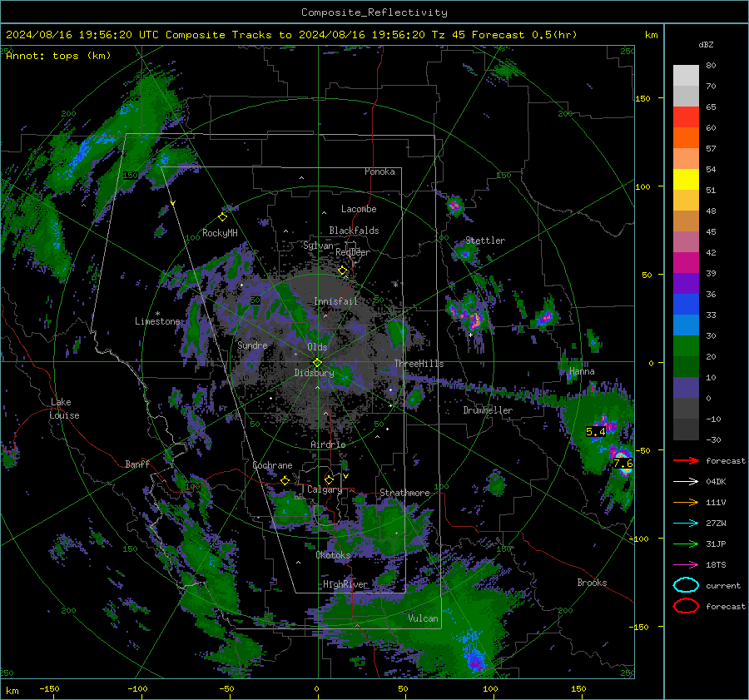Screen dimensions: 749x700
Task: Click the blue 33-36 dBZ swatch
Action: [686, 305]
